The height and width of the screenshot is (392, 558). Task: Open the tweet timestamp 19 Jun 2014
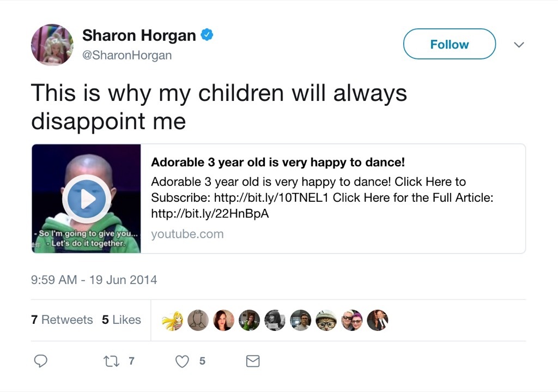94,279
